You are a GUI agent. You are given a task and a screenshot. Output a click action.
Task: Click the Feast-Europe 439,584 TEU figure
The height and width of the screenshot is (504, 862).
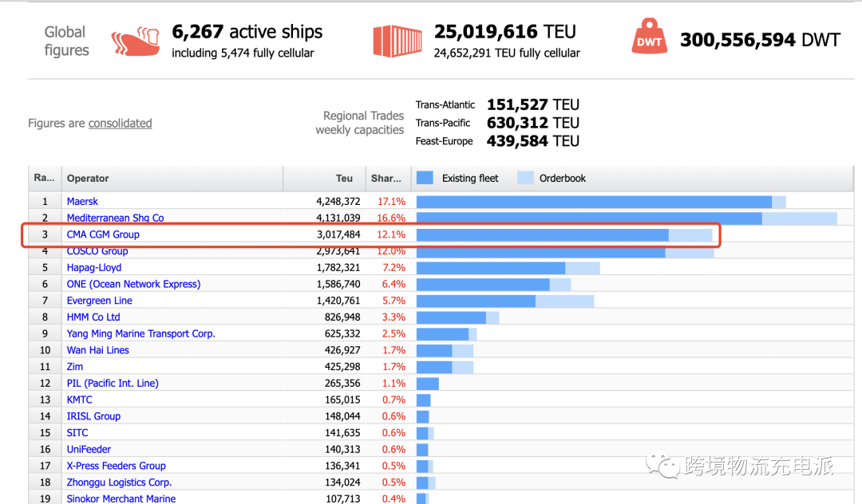tap(532, 141)
